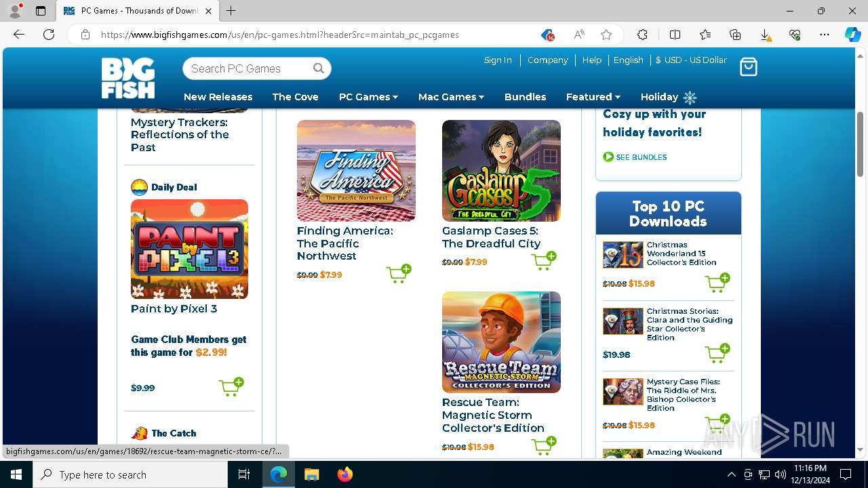868x488 pixels.
Task: Open Paint by Pixel 3 thumbnail
Action: pyautogui.click(x=189, y=249)
